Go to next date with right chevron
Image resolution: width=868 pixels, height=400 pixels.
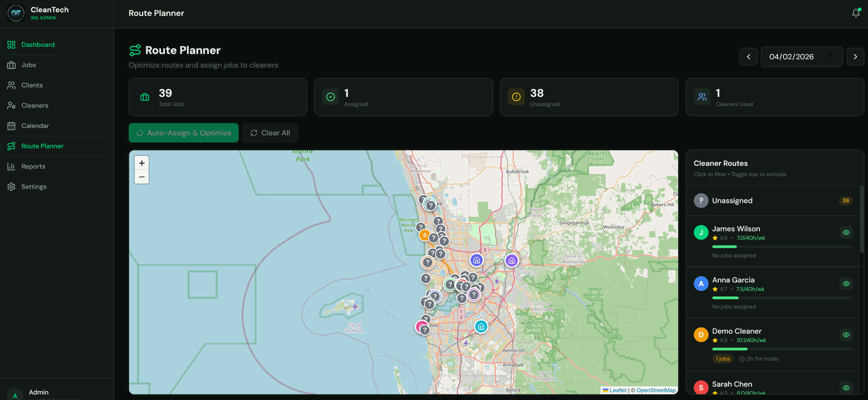tap(856, 56)
